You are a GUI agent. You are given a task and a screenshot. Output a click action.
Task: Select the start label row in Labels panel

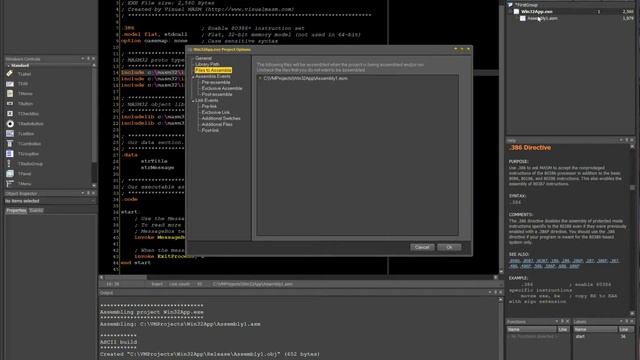pyautogui.click(x=604, y=336)
